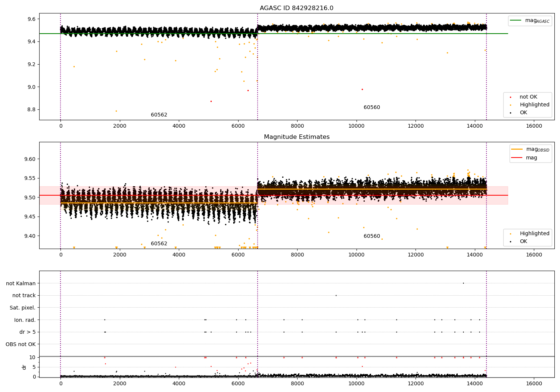Click the lowest orange point near 8.8 in top plot
This screenshot has width=560, height=392.
tap(116, 111)
